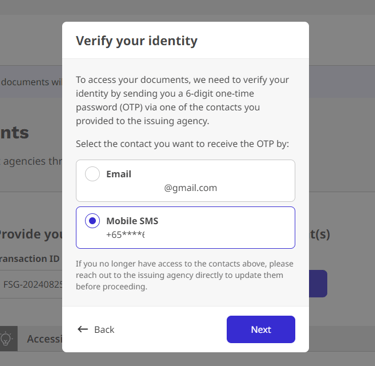375x366 pixels.
Task: Choose the Mobile SMS contact option card
Action: (x=186, y=228)
